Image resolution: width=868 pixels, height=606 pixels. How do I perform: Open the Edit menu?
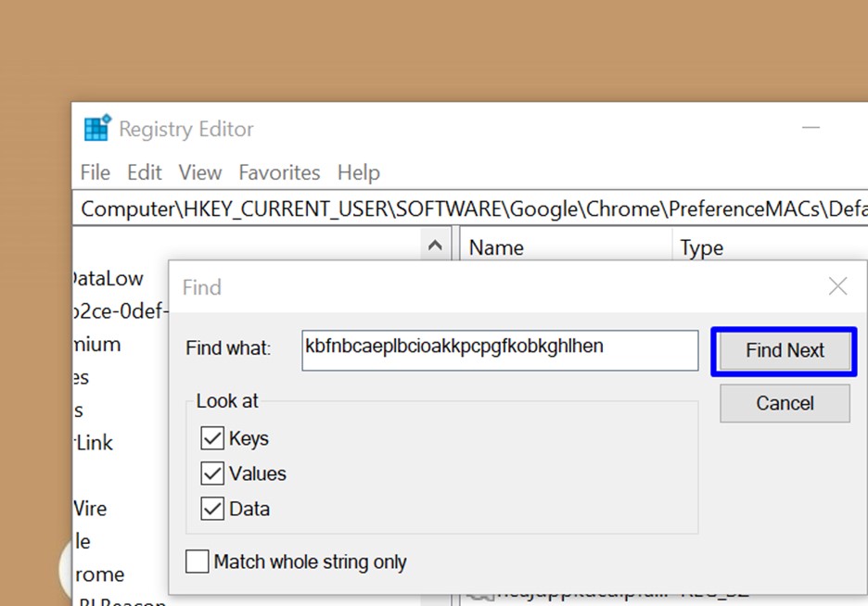click(145, 172)
